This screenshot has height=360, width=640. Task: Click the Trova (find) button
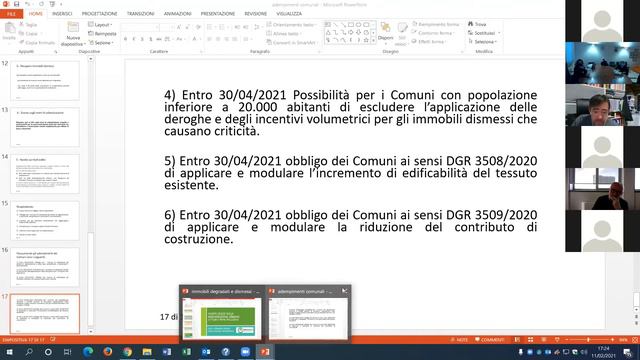tap(477, 24)
